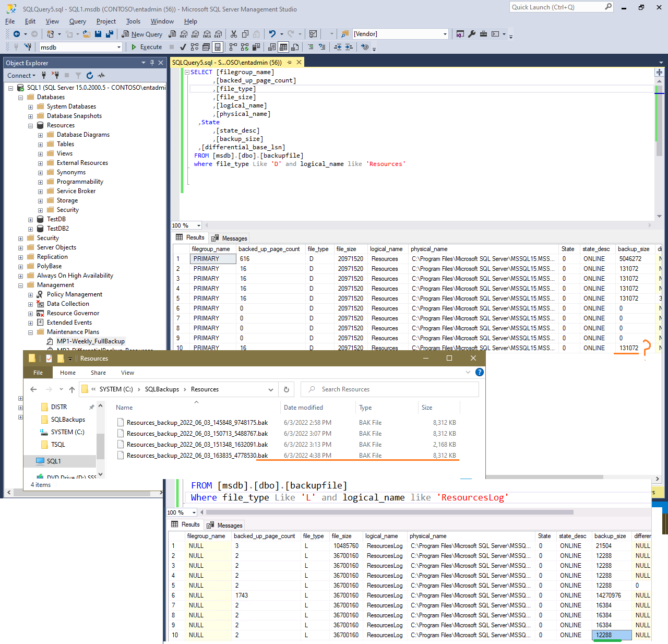
Task: Expand the TestDB database node
Action: coord(30,220)
